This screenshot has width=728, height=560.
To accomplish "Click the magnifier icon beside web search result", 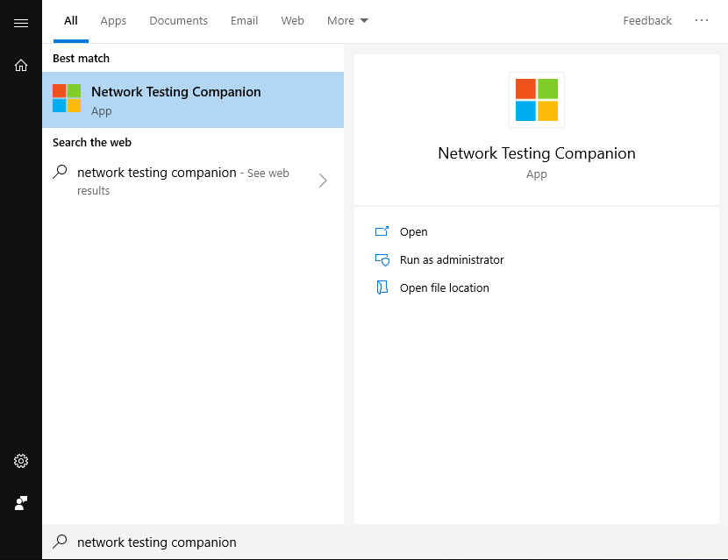I will [60, 172].
